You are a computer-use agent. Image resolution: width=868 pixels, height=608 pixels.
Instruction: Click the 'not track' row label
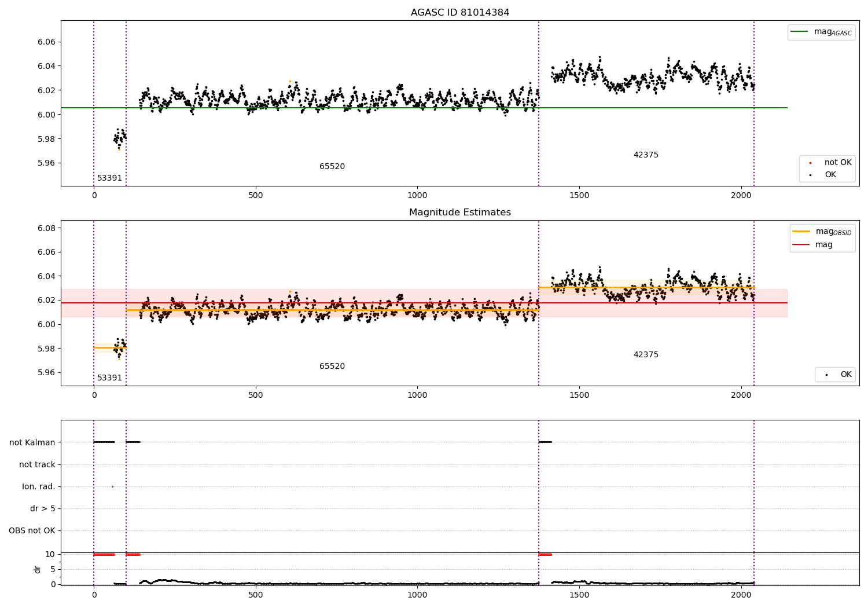[x=37, y=464]
